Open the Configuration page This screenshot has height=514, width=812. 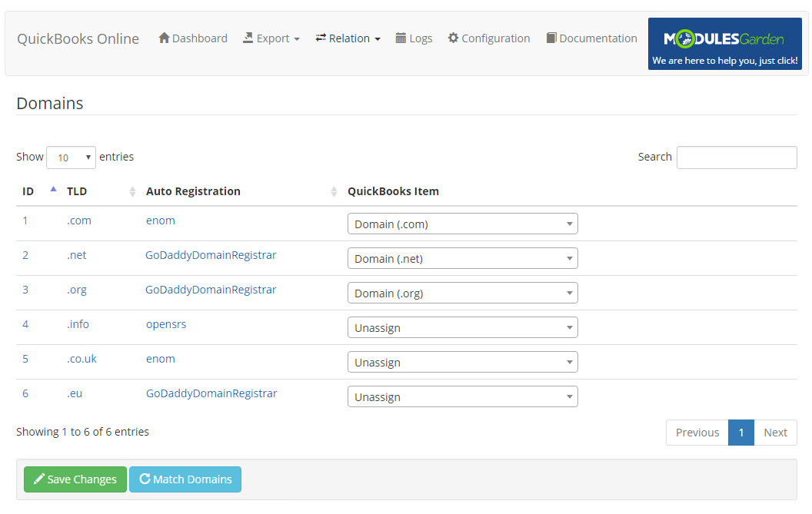[x=489, y=38]
